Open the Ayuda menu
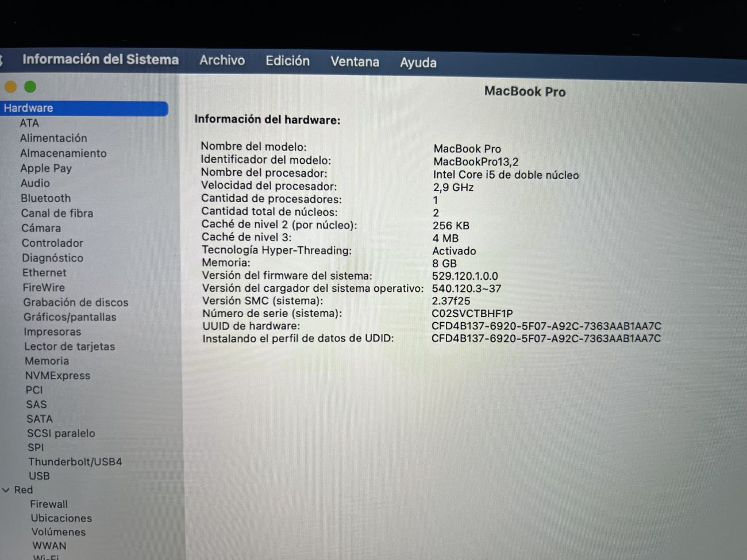This screenshot has height=560, width=747. (x=418, y=63)
